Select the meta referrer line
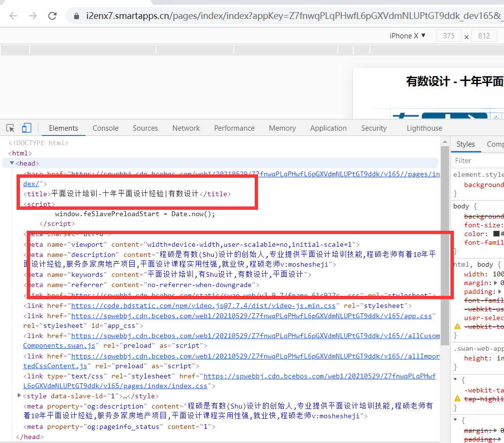504x443 pixels. [141, 285]
